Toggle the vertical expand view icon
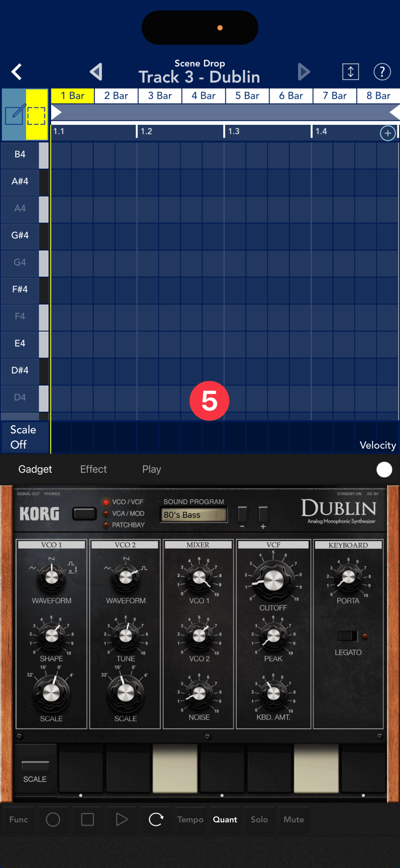 (350, 72)
